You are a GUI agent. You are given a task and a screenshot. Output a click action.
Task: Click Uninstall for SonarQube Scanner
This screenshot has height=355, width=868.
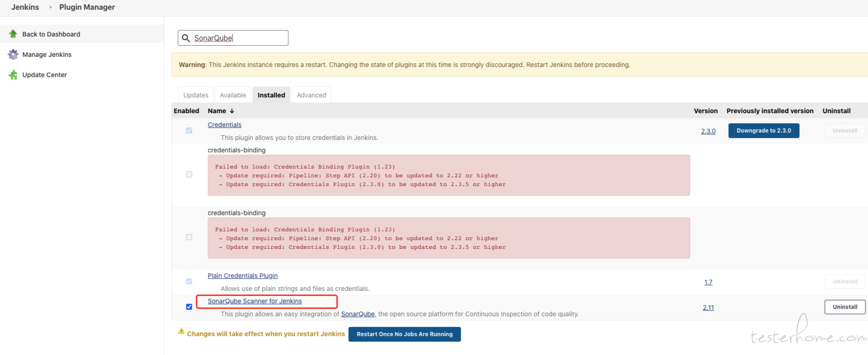[x=845, y=307]
